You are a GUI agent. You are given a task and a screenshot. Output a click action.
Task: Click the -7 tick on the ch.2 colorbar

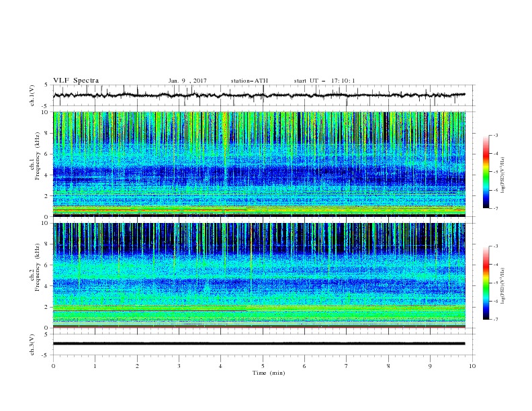[495, 320]
